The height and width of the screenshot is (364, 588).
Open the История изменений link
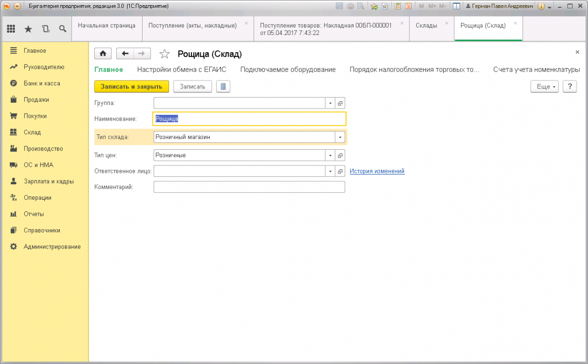coord(377,171)
